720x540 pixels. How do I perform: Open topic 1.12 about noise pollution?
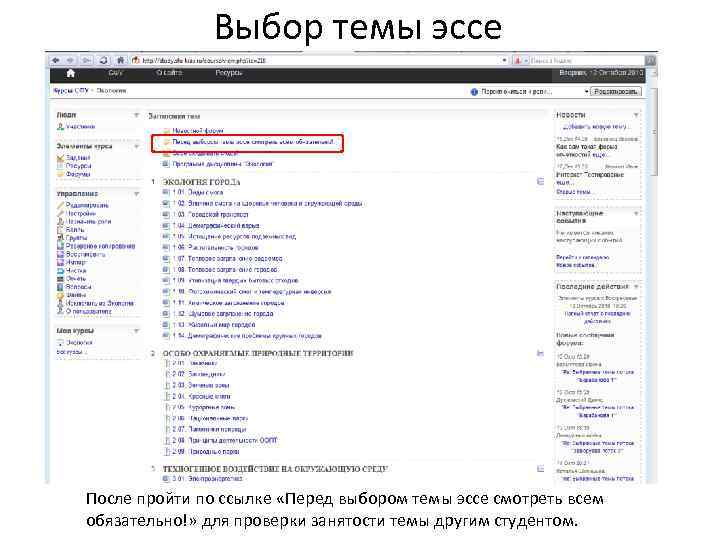223,314
